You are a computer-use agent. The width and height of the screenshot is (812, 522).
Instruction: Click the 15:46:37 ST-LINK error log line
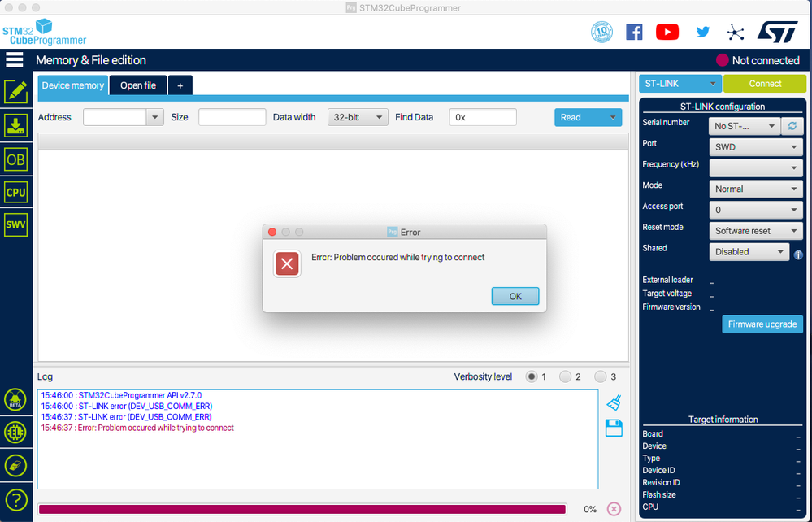(x=126, y=417)
